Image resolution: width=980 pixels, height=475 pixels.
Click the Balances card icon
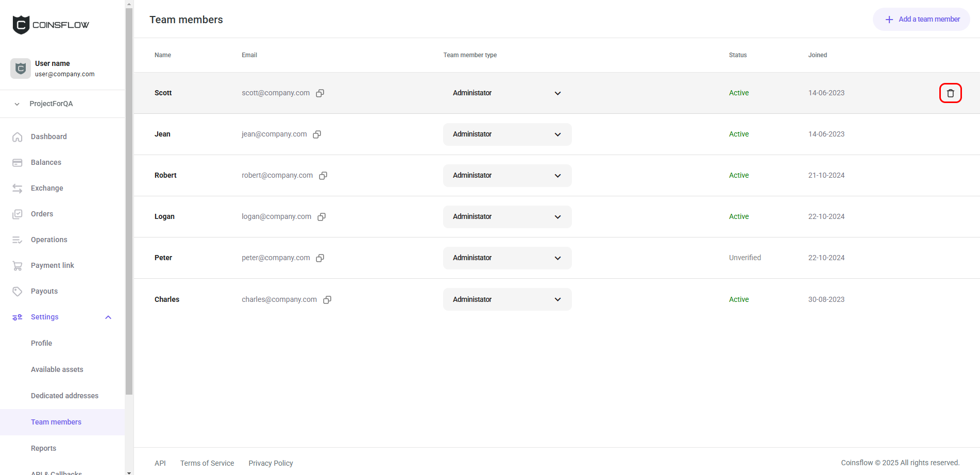coord(18,163)
